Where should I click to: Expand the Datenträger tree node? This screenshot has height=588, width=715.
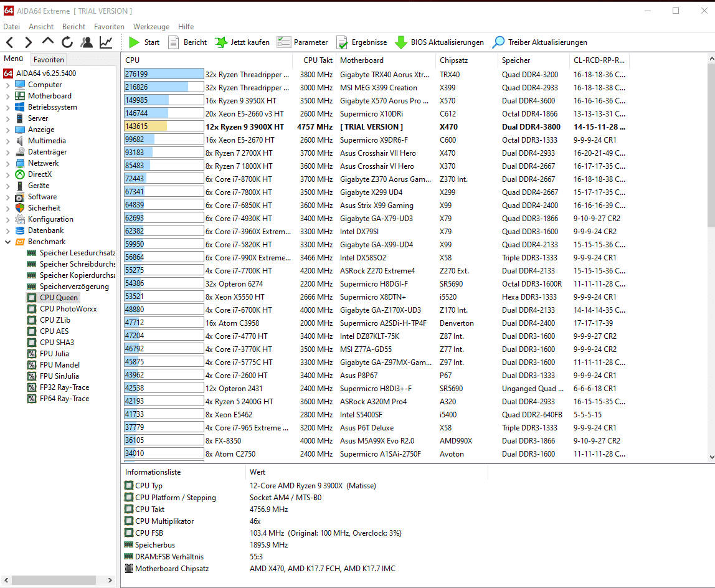[x=7, y=152]
